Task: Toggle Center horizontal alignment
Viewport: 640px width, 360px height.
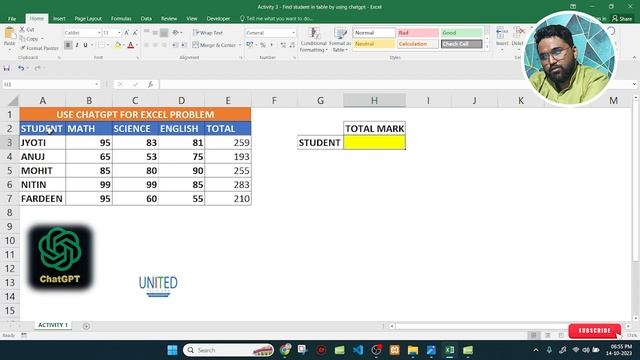Action: pyautogui.click(x=155, y=45)
